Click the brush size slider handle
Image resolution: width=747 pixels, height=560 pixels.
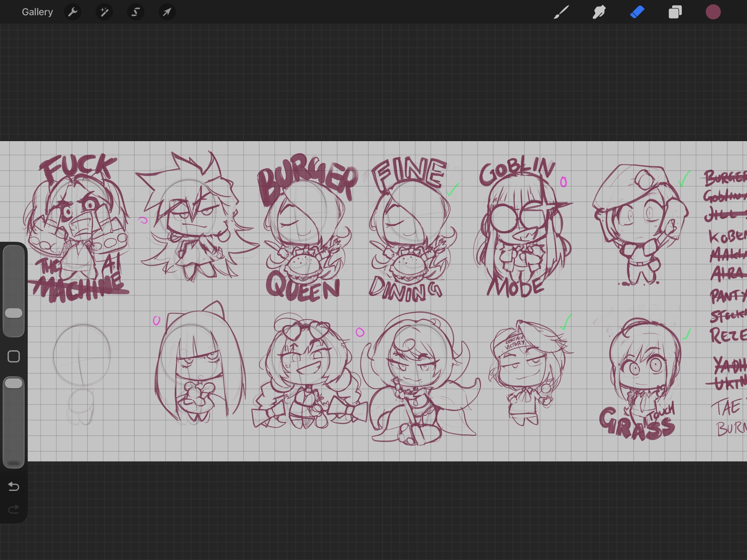tap(14, 313)
